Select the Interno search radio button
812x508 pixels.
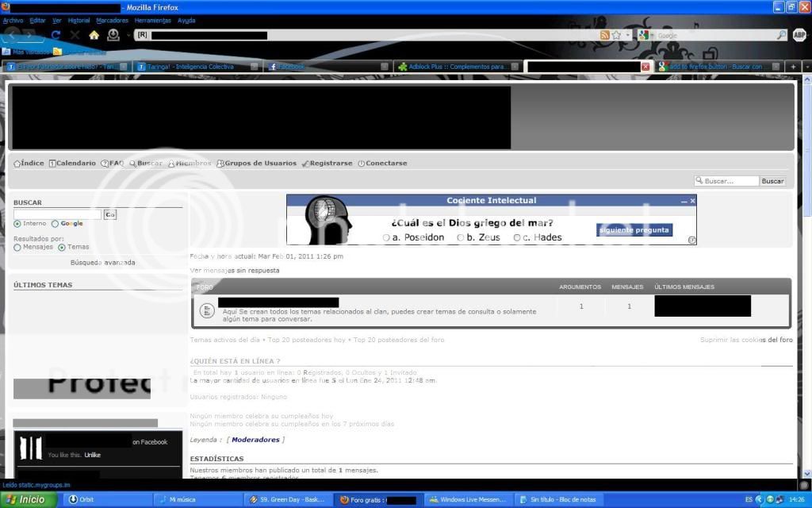(x=17, y=224)
